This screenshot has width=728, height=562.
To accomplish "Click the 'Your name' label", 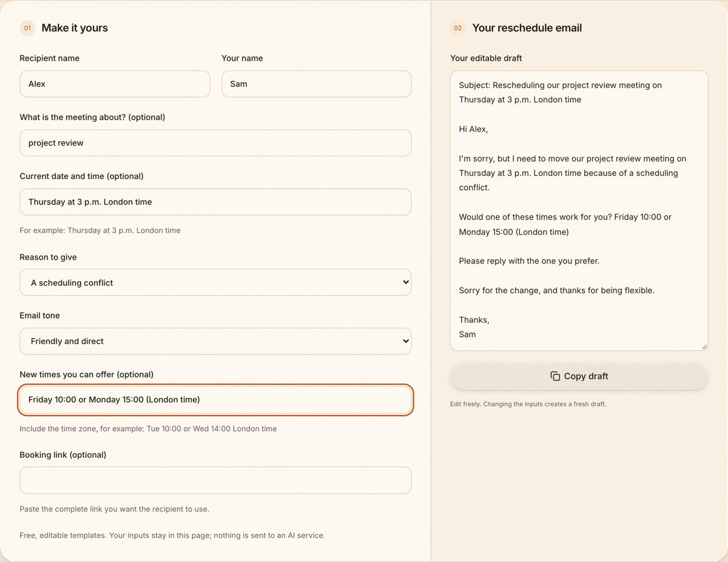I will (242, 58).
